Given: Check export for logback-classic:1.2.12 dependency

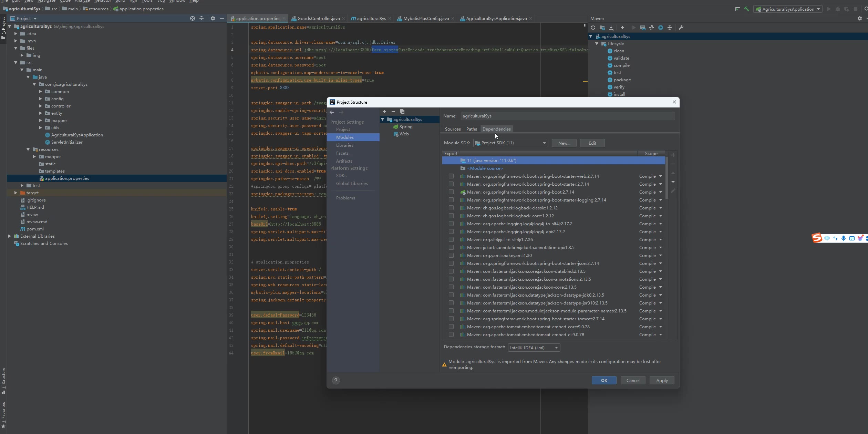Looking at the screenshot, I should (x=451, y=208).
